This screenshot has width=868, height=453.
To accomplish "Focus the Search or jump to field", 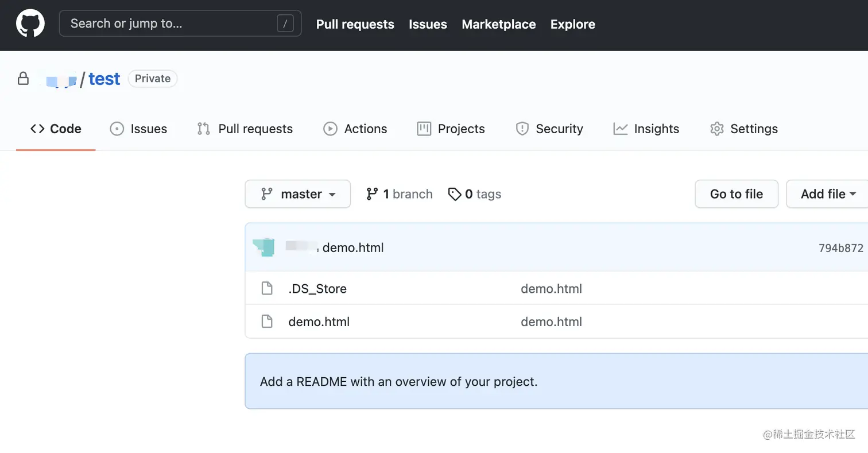I will (180, 24).
